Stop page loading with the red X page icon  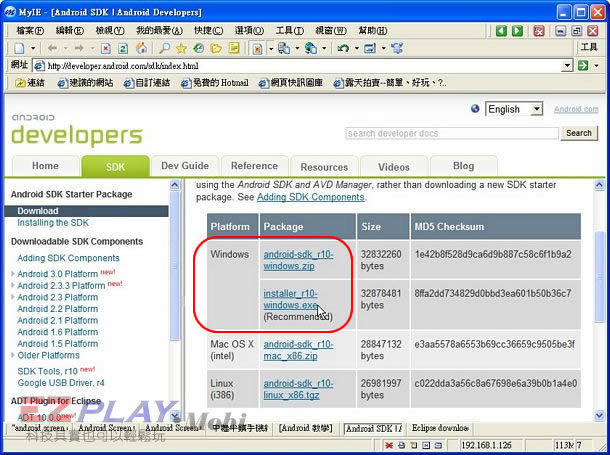(105, 48)
